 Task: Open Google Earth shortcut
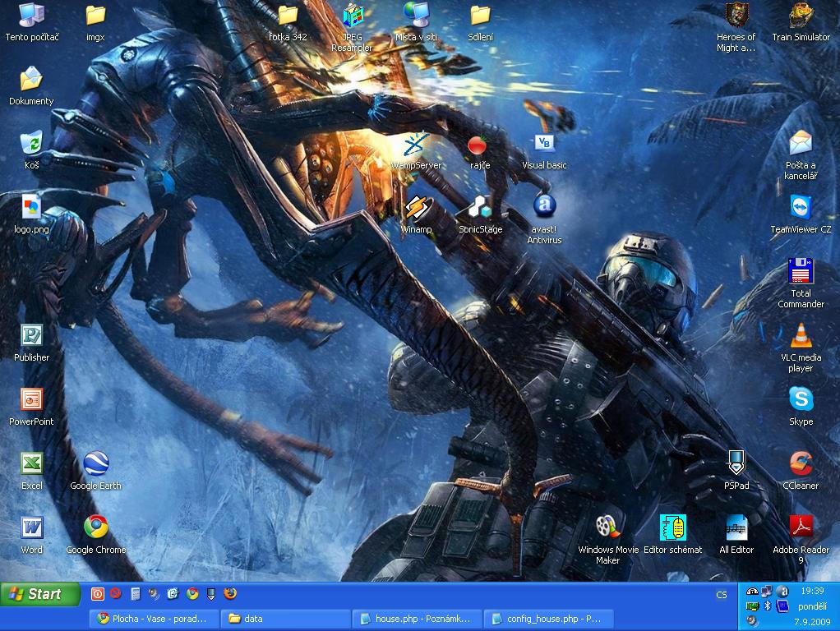click(x=96, y=472)
